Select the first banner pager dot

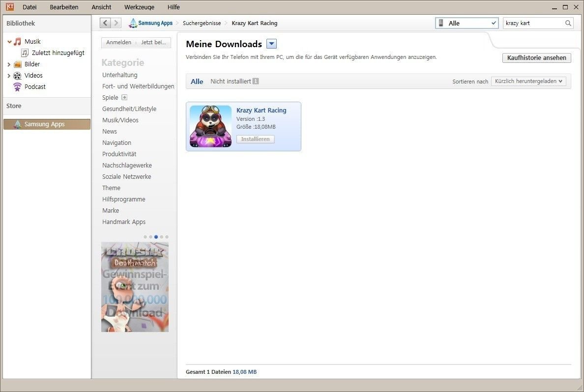click(145, 237)
